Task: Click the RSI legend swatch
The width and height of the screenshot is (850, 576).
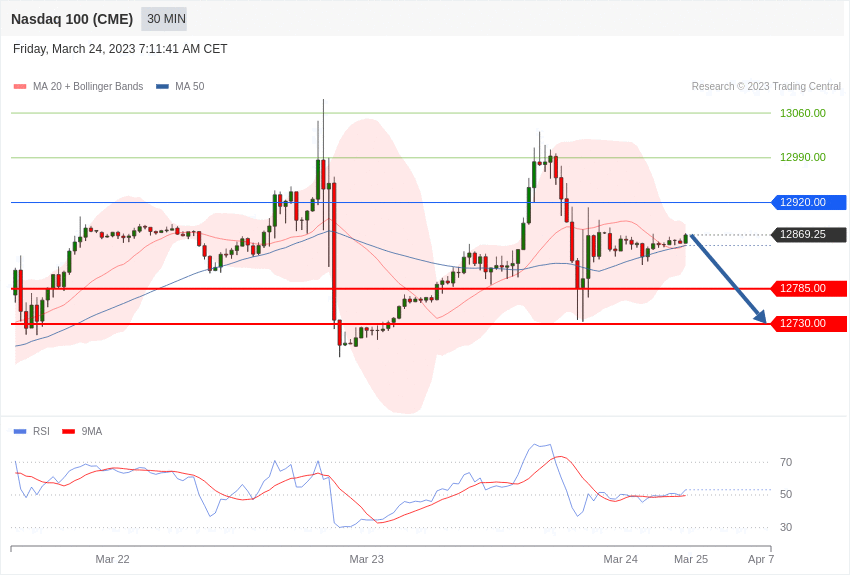Action: (x=20, y=431)
